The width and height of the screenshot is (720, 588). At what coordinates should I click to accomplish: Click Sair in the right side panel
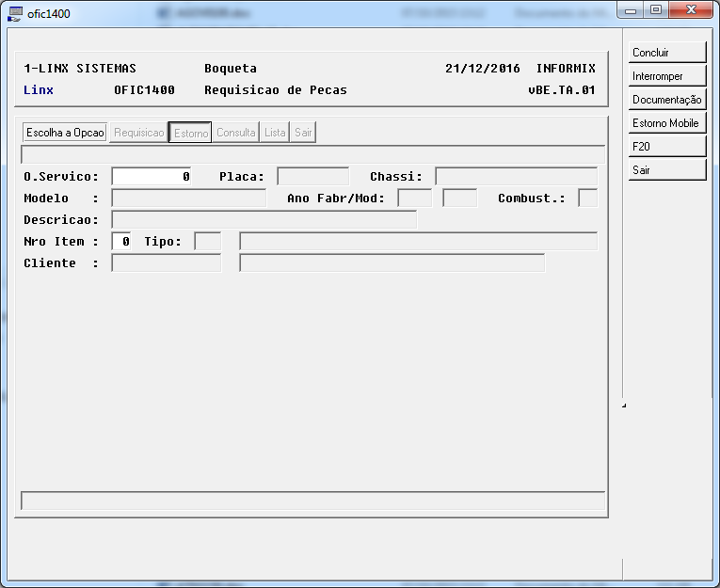(x=666, y=169)
